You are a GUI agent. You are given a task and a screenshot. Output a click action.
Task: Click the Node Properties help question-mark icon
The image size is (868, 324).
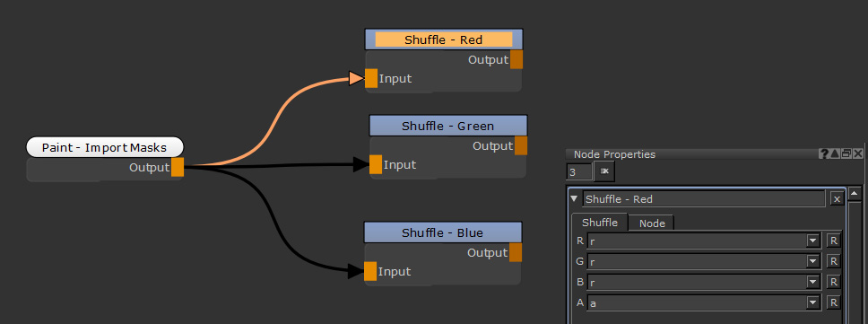click(824, 154)
